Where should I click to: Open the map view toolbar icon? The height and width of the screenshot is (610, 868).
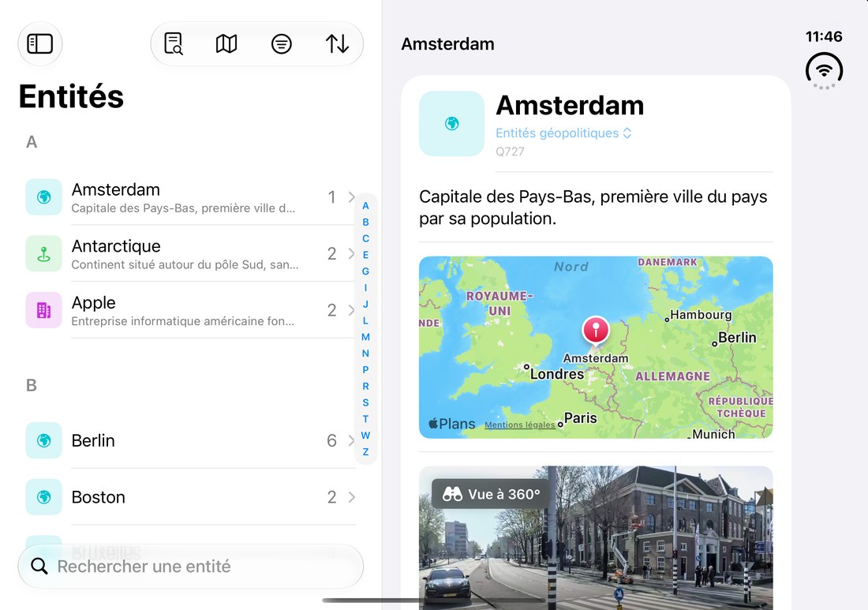tap(226, 43)
